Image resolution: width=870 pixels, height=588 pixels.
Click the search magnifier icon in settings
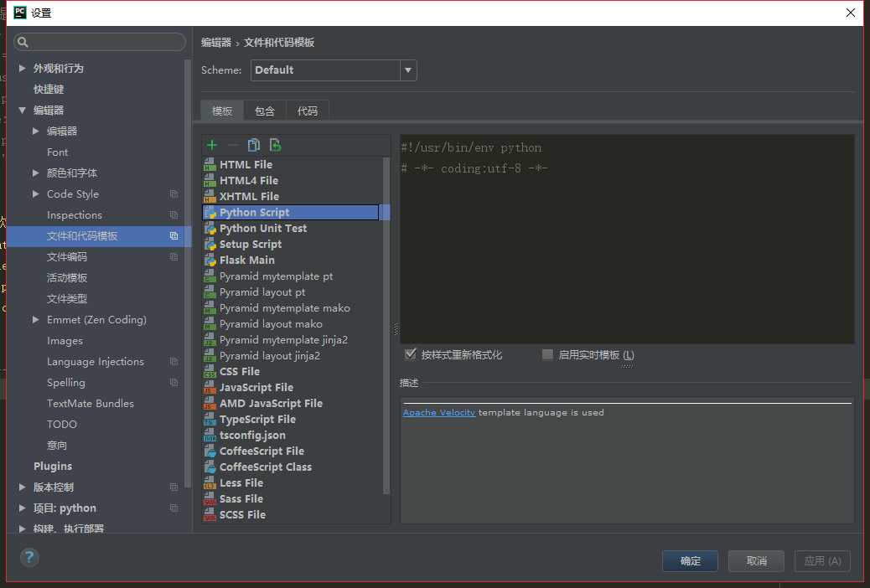(x=23, y=42)
